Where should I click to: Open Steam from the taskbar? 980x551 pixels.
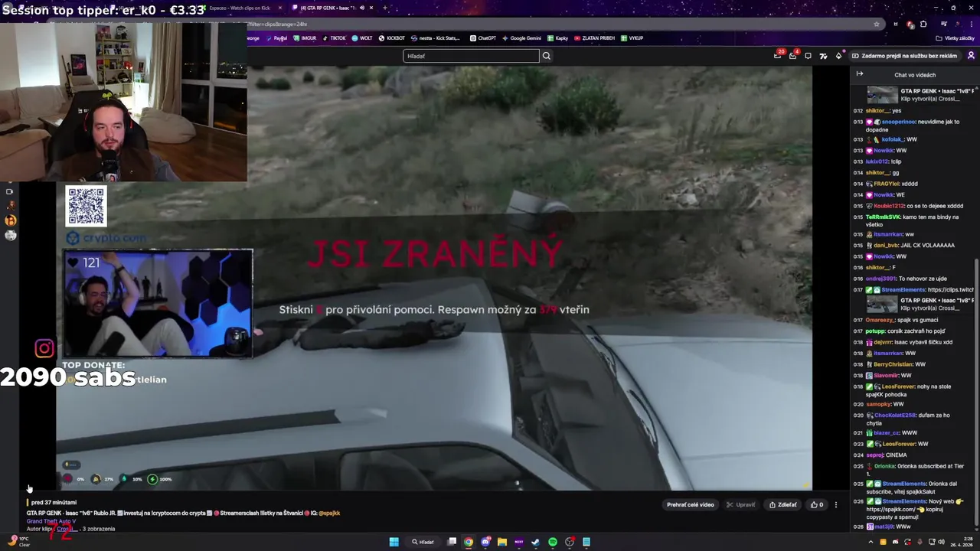535,542
